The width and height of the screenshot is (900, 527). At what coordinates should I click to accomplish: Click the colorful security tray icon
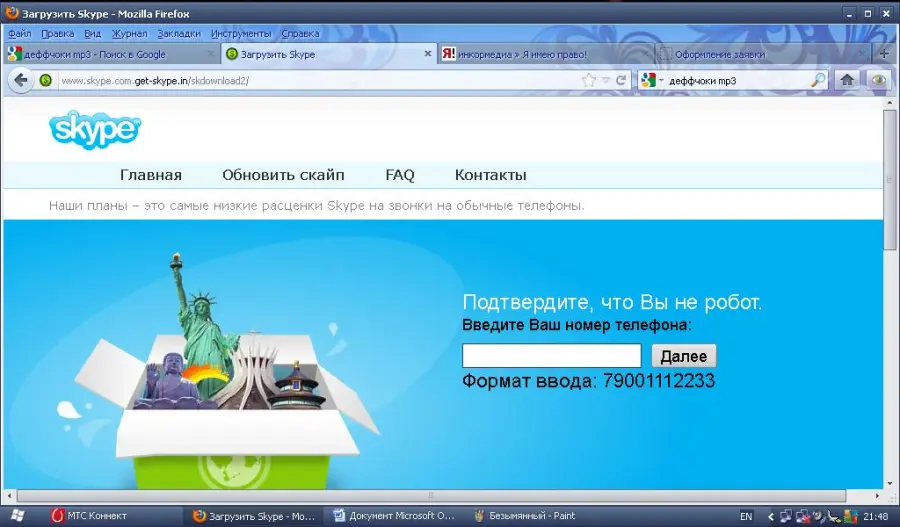pyautogui.click(x=851, y=516)
